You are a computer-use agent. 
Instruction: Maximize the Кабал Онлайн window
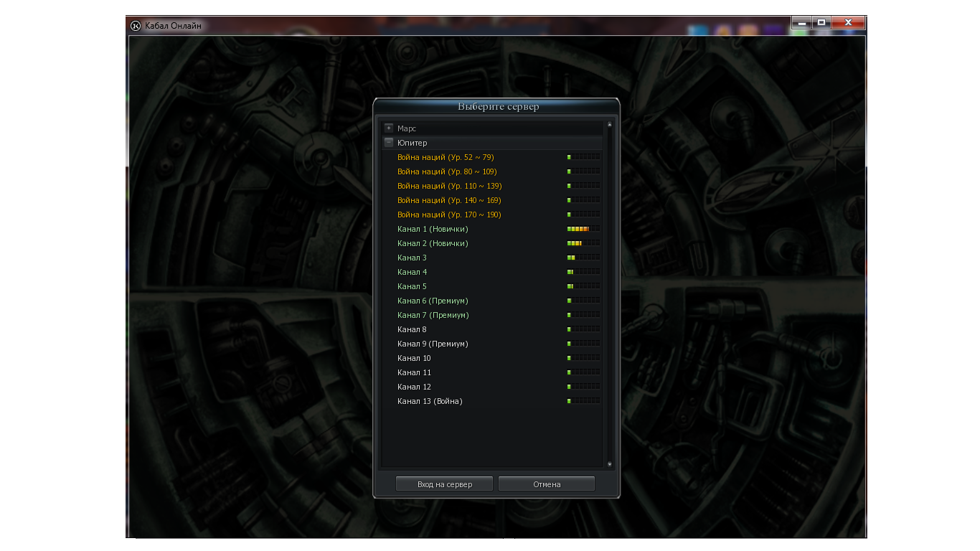[821, 23]
